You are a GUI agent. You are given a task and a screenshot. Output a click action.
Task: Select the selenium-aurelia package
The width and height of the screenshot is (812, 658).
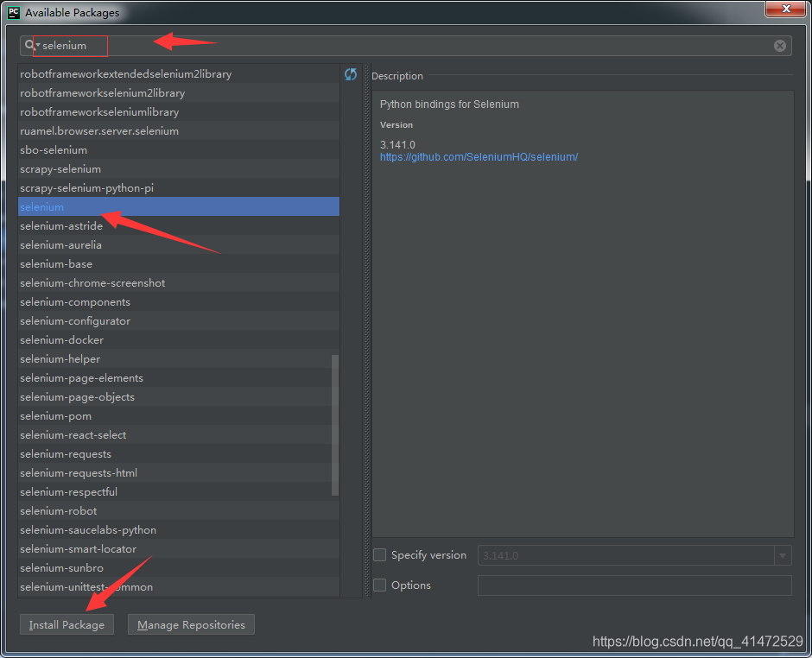point(179,245)
